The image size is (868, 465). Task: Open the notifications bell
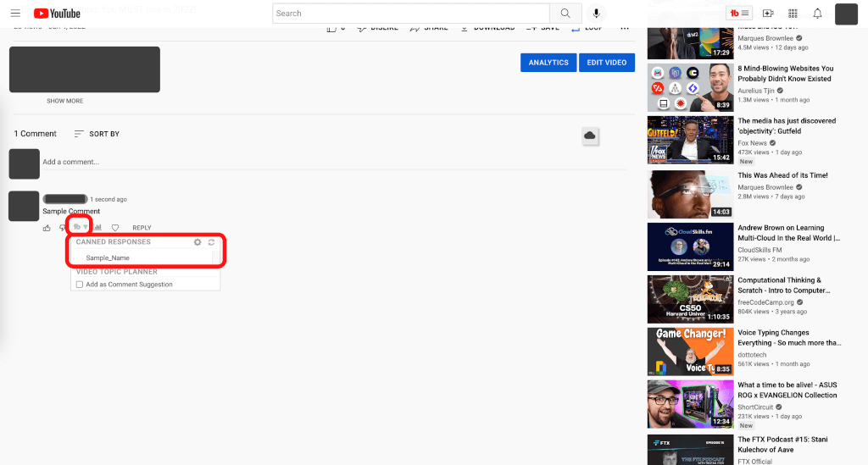pyautogui.click(x=817, y=14)
